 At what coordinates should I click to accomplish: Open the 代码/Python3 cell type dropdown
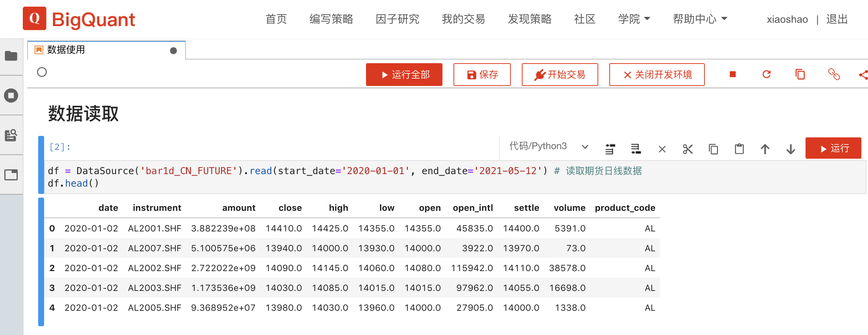click(548, 147)
